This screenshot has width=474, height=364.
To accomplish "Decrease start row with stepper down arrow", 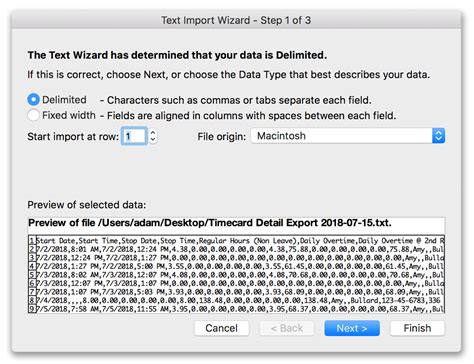I will [x=153, y=140].
